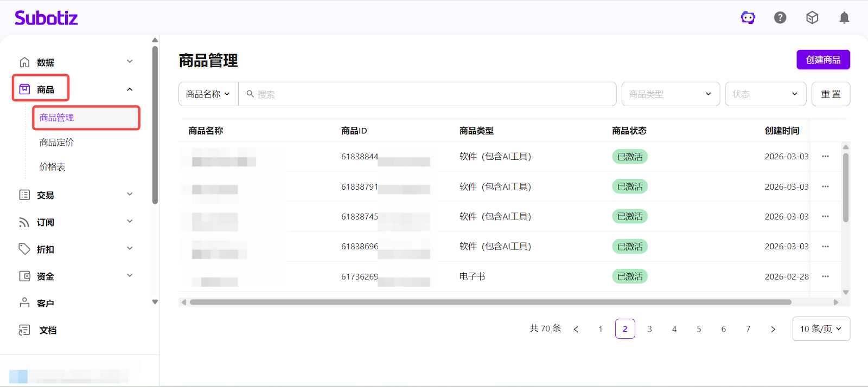868x387 pixels.
Task: Open the 商品名称 search field selector
Action: pyautogui.click(x=208, y=94)
